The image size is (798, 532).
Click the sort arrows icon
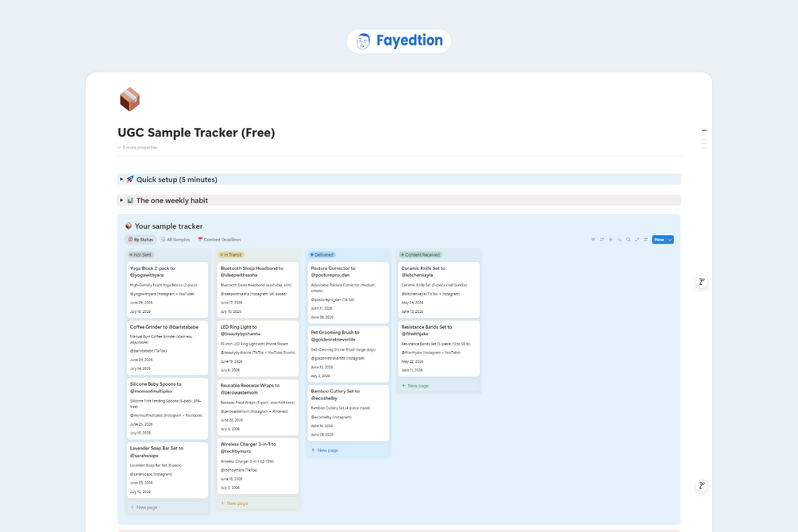click(602, 239)
